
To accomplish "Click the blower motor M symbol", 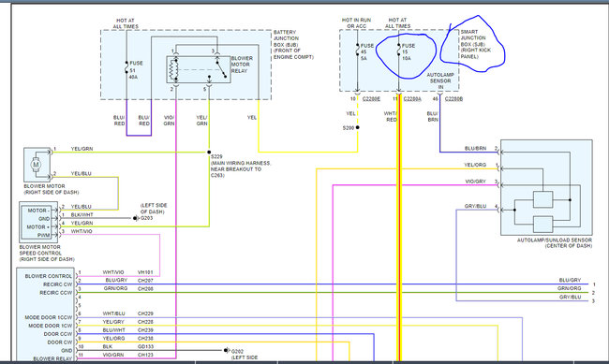I will (36, 165).
